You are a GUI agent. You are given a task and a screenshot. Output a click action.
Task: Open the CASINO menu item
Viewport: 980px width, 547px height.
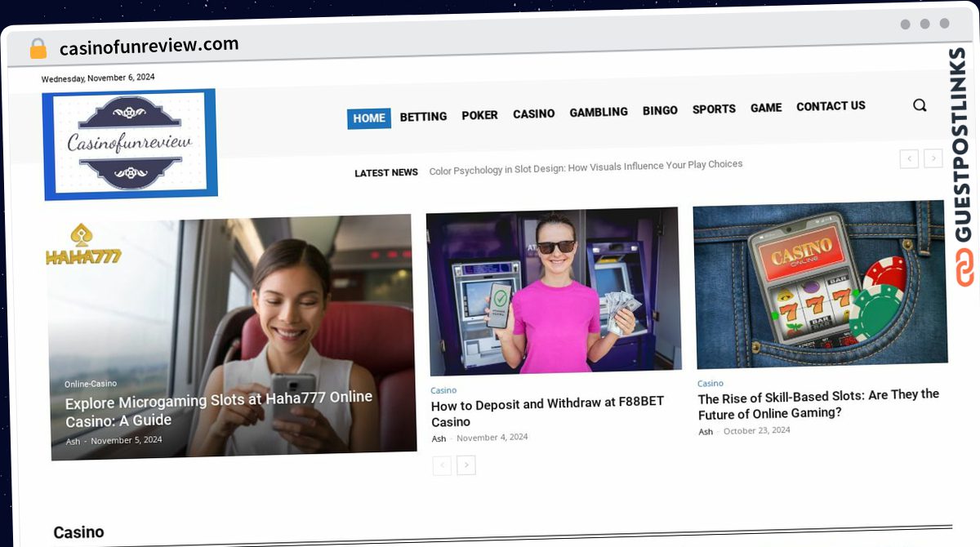point(534,113)
